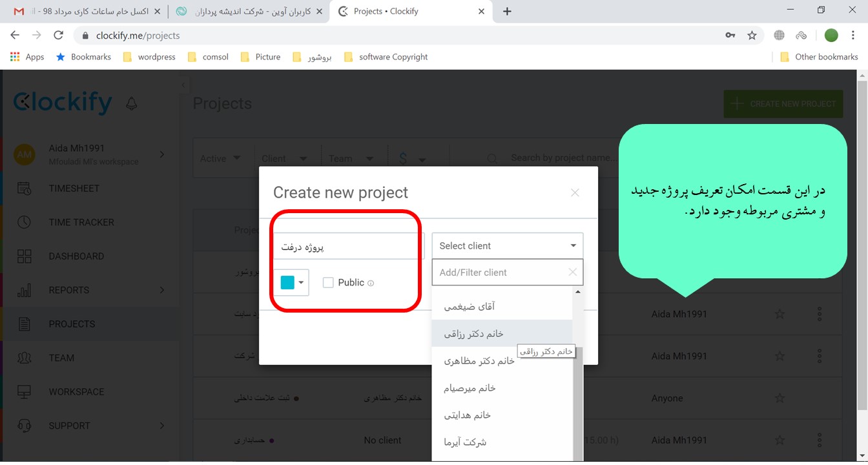Click the info icon next to Public
Viewport: 868px width, 465px height.
point(371,283)
